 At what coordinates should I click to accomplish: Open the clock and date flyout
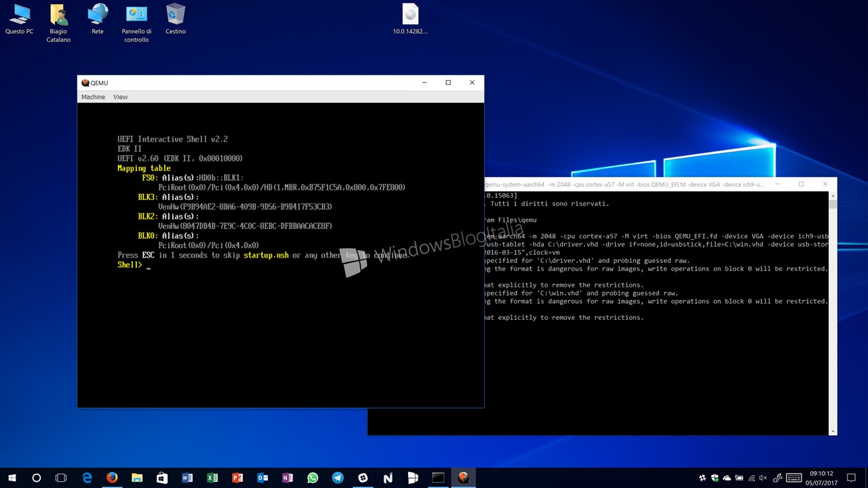tap(821, 478)
